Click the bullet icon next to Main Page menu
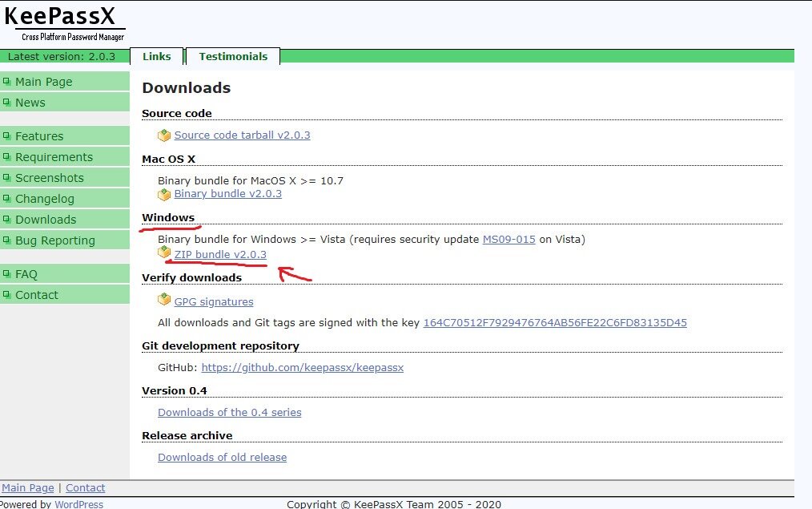 6,82
